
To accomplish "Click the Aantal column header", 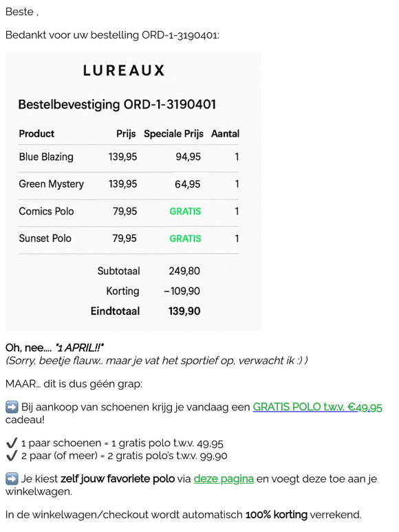I will pos(225,133).
